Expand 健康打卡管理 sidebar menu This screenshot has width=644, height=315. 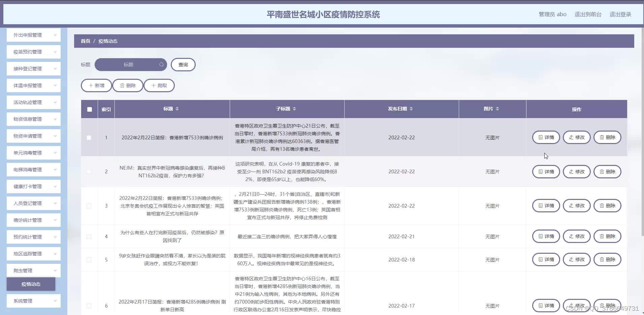point(34,186)
